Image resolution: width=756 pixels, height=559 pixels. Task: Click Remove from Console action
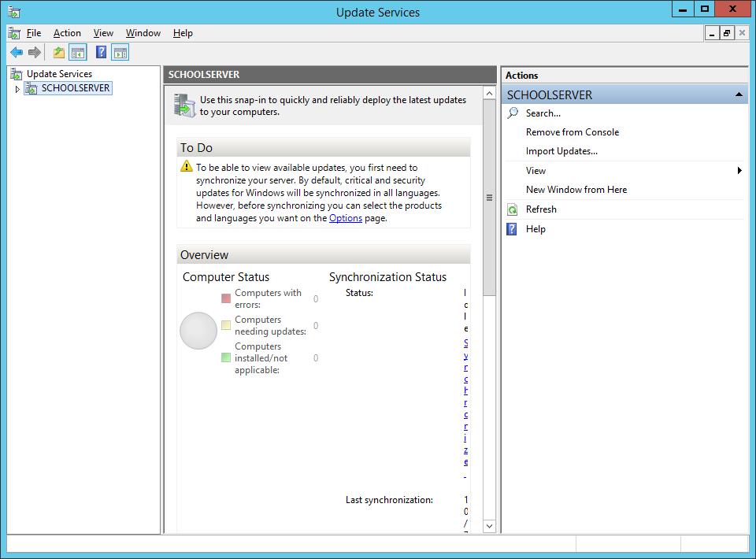[573, 132]
